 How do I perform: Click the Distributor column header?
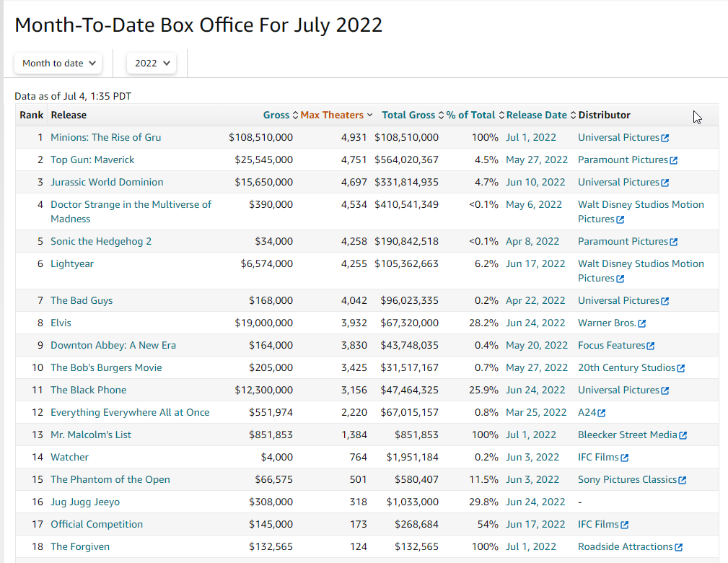point(604,115)
